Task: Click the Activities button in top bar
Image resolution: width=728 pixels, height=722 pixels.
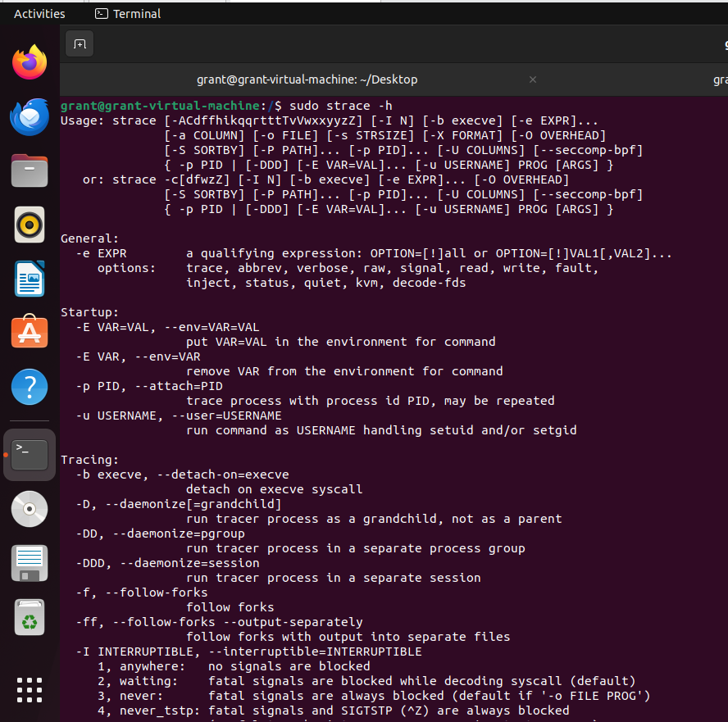Action: (x=39, y=13)
